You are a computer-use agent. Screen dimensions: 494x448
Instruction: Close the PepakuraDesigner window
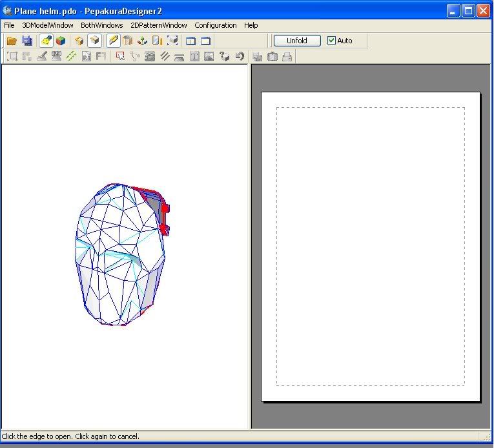(x=483, y=11)
